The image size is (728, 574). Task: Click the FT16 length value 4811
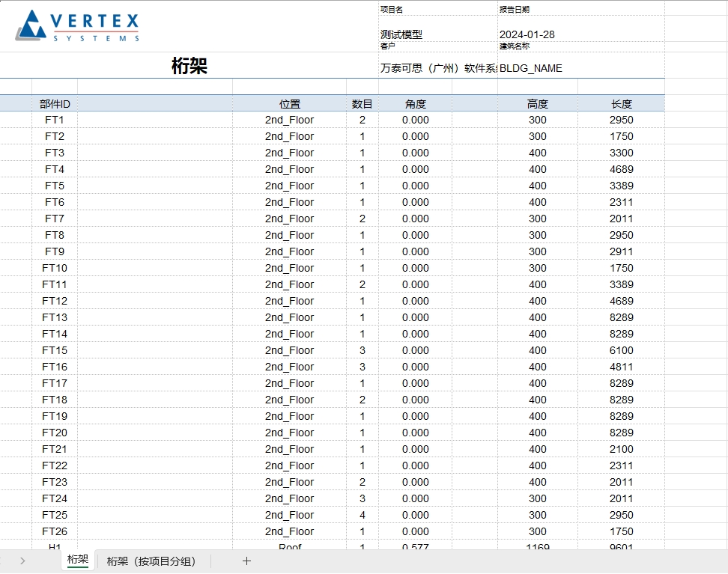click(x=621, y=367)
